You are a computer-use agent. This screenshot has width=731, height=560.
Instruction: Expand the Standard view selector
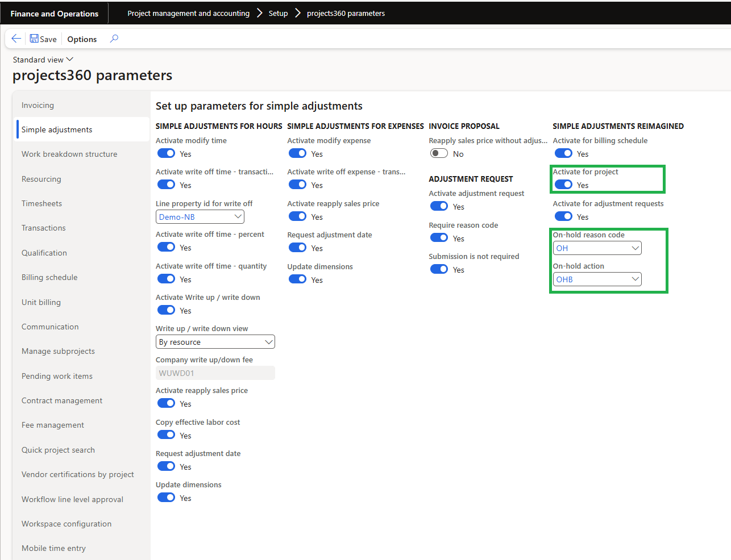(43, 60)
